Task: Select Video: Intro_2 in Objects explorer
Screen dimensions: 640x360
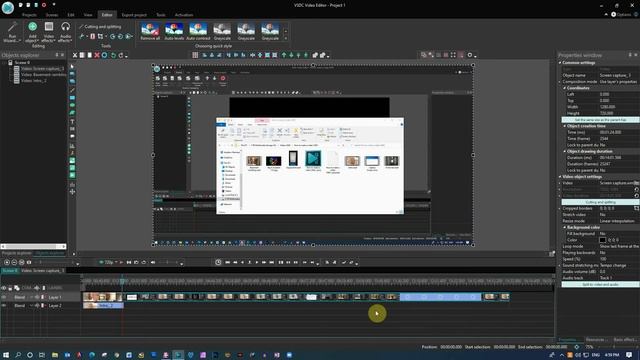Action: coord(33,81)
